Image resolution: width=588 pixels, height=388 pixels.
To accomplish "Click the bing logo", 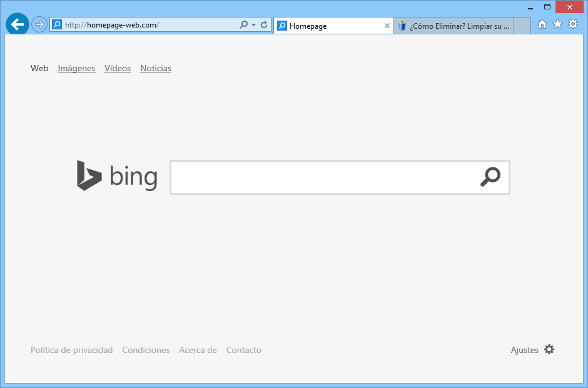I will (117, 176).
